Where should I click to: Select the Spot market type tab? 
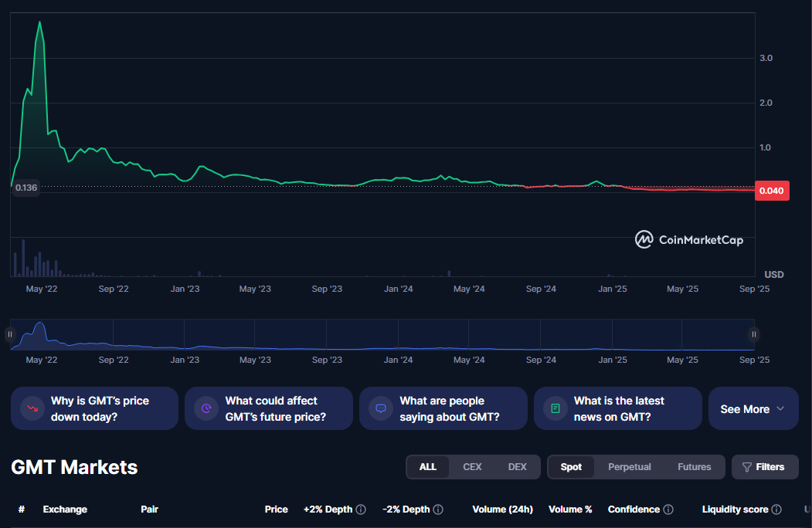pyautogui.click(x=571, y=467)
